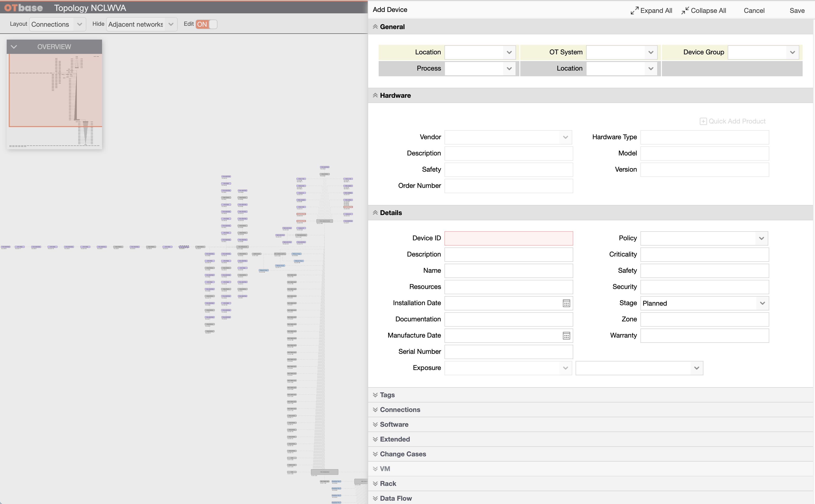Expand the VM section
The height and width of the screenshot is (504, 815).
click(590, 469)
